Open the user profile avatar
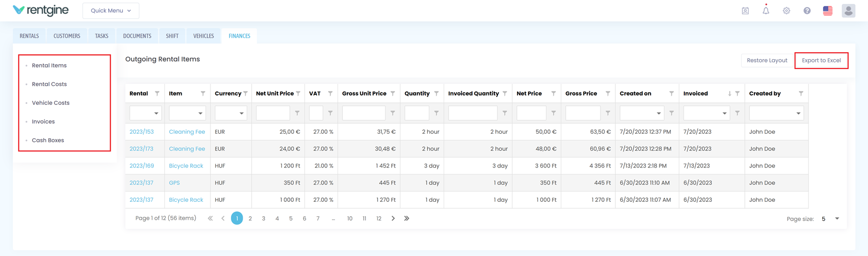Image resolution: width=868 pixels, height=256 pixels. coord(848,10)
